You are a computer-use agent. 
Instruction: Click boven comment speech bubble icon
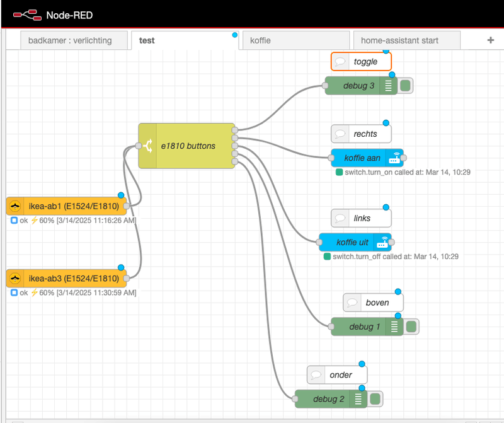coord(352,303)
